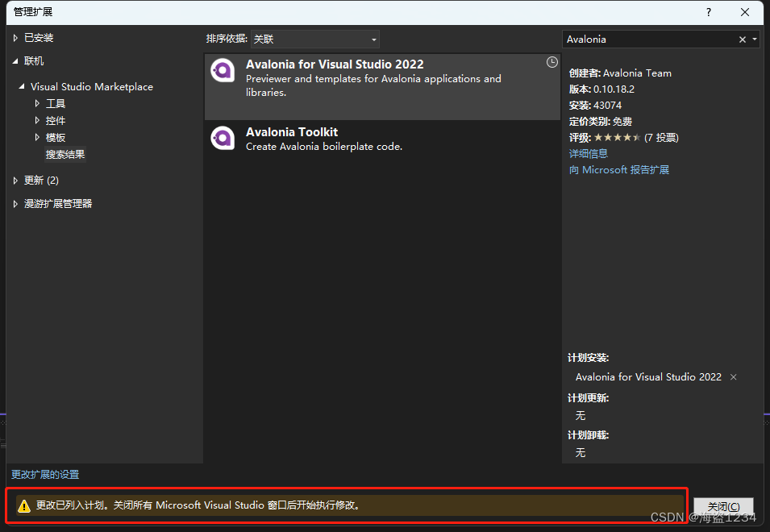This screenshot has width=770, height=532.
Task: Collapse the 联机 tree node
Action: pos(15,60)
